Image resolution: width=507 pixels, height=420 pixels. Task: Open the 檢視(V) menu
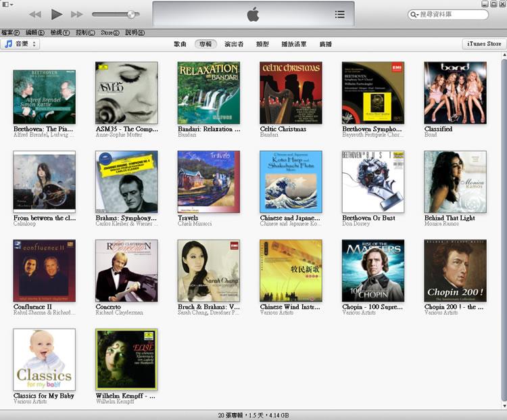tap(60, 32)
